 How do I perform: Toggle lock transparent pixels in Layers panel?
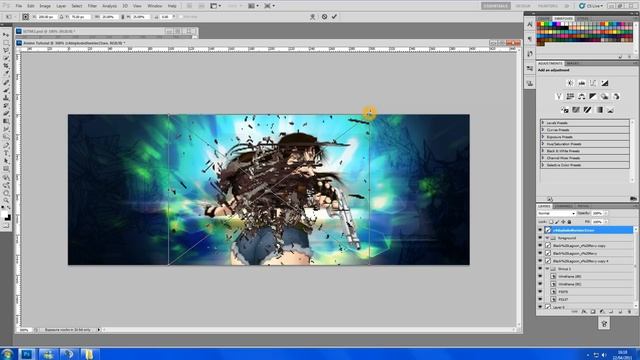point(551,222)
